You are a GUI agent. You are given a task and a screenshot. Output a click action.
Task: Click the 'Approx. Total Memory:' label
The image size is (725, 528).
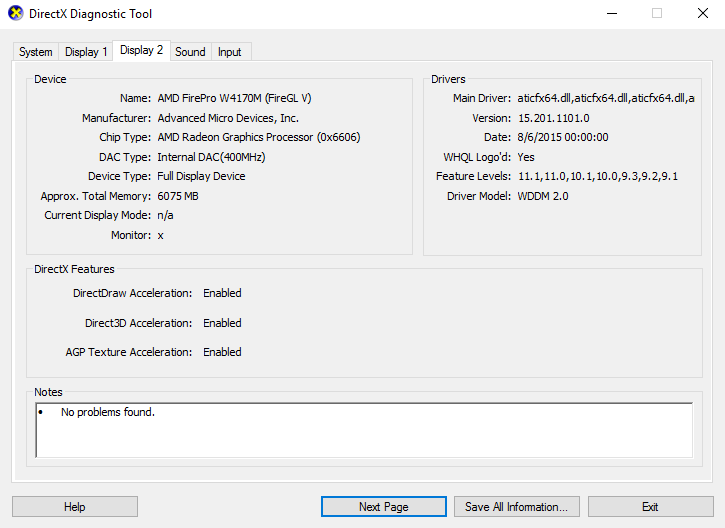click(96, 196)
